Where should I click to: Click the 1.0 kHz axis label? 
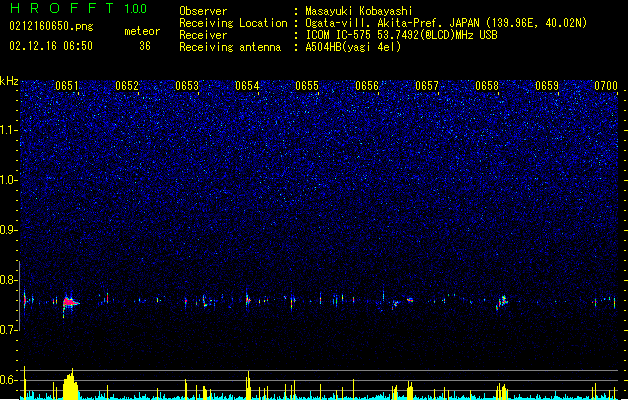coord(9,180)
